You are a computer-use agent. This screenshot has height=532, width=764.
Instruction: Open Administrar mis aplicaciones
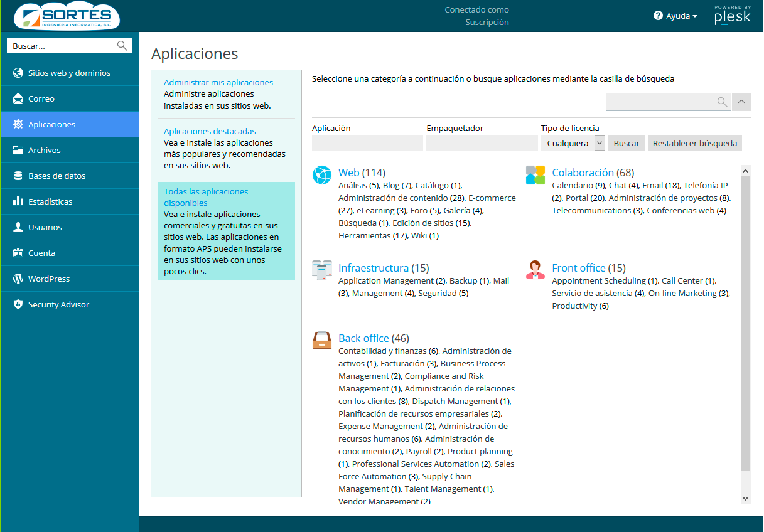pos(218,82)
